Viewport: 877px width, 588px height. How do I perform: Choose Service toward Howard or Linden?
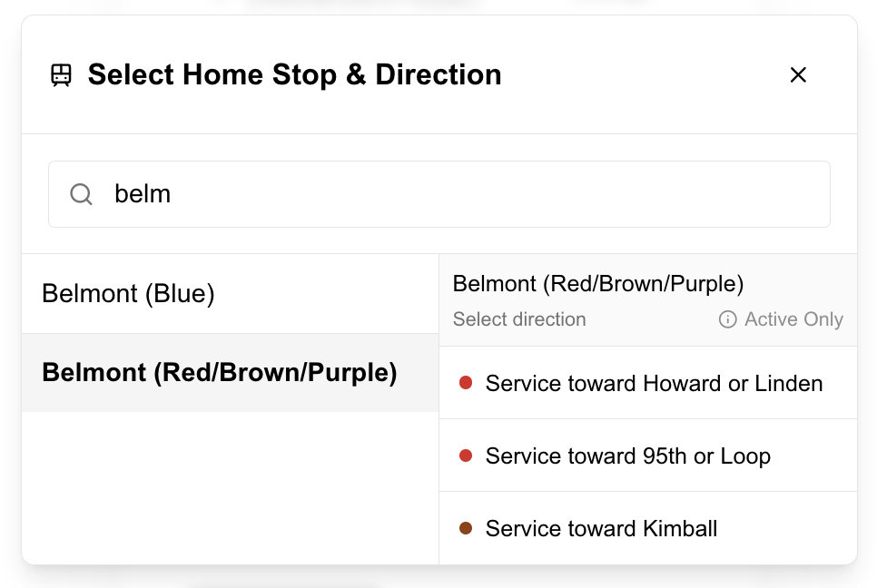pyautogui.click(x=654, y=384)
